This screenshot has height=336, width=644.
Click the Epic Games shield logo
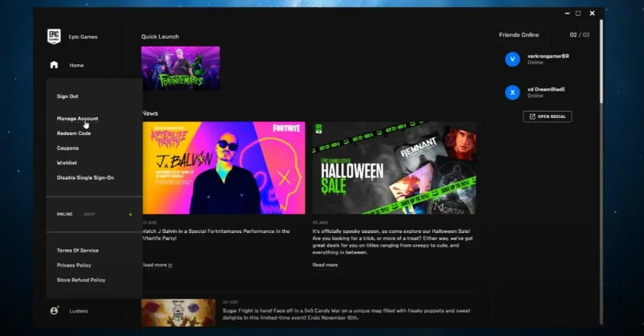click(54, 36)
